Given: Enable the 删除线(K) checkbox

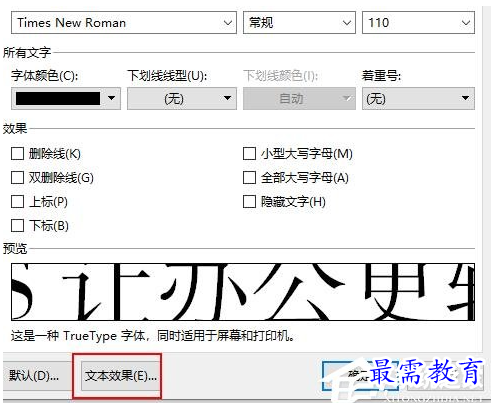Looking at the screenshot, I should pos(17,154).
